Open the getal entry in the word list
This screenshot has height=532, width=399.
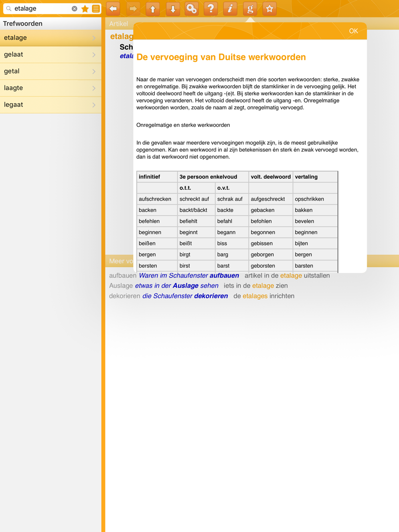tap(51, 71)
